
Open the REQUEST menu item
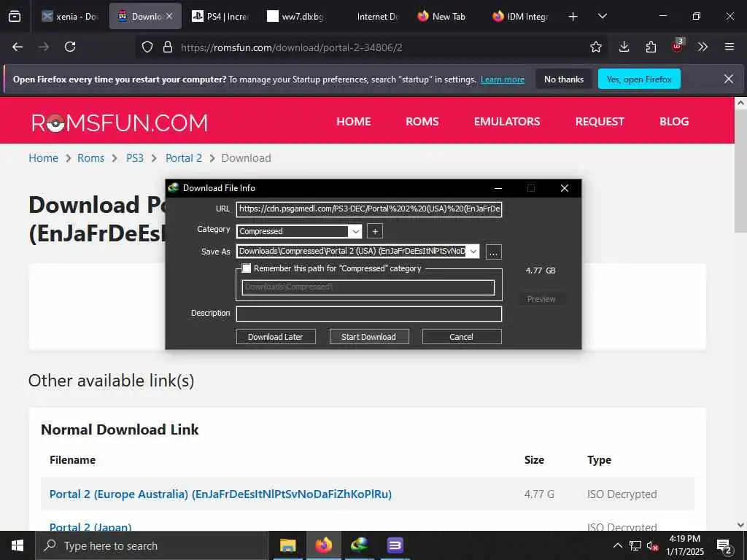click(x=600, y=122)
